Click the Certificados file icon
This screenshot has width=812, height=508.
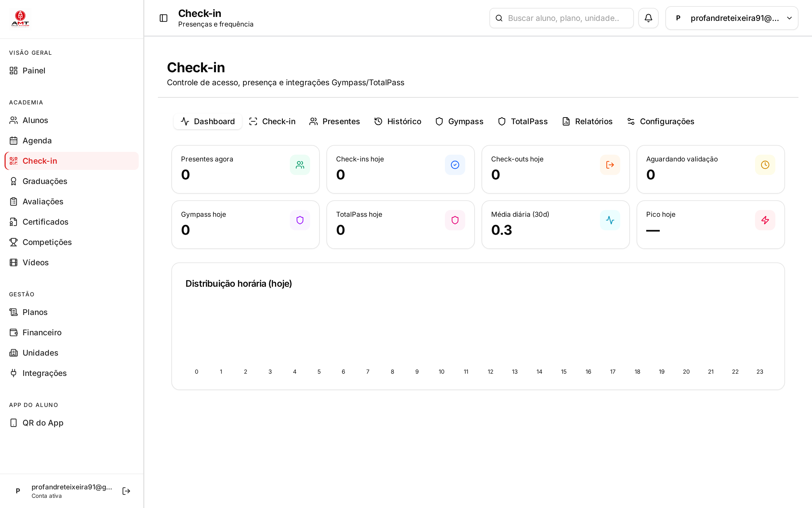[x=14, y=222]
